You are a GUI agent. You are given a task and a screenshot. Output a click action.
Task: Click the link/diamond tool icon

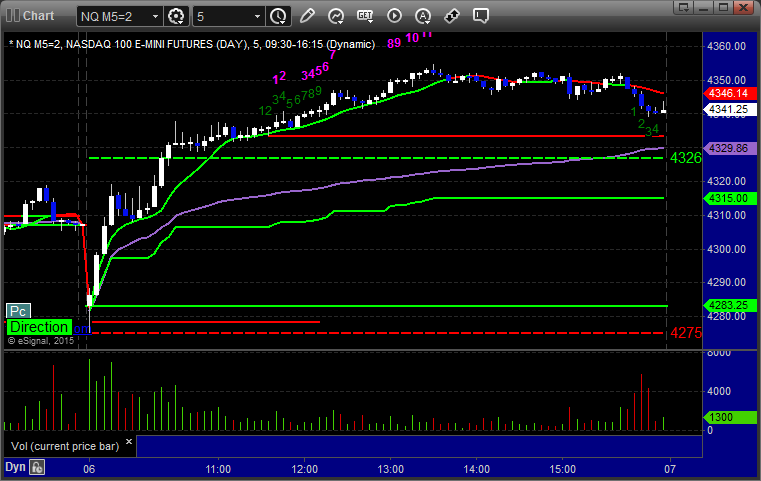(x=452, y=16)
